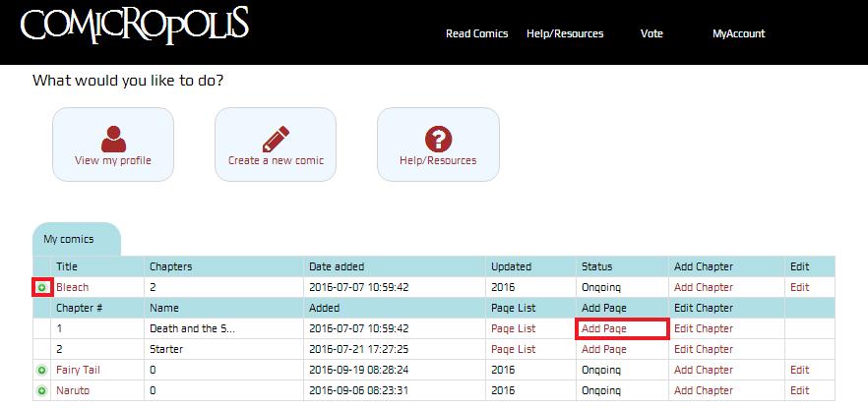Click Edit link for Bleach
The height and width of the screenshot is (408, 868).
[x=799, y=287]
